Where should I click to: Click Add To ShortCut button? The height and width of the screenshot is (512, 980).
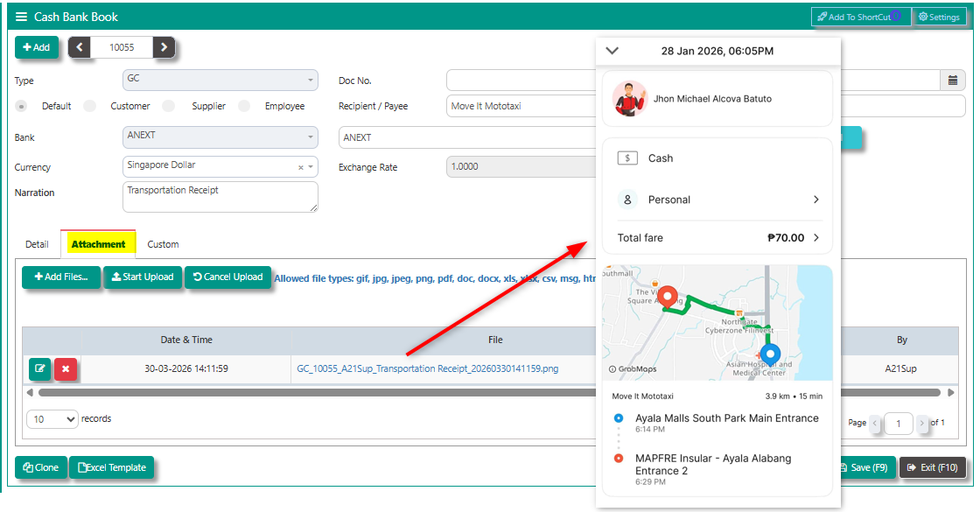click(x=861, y=17)
